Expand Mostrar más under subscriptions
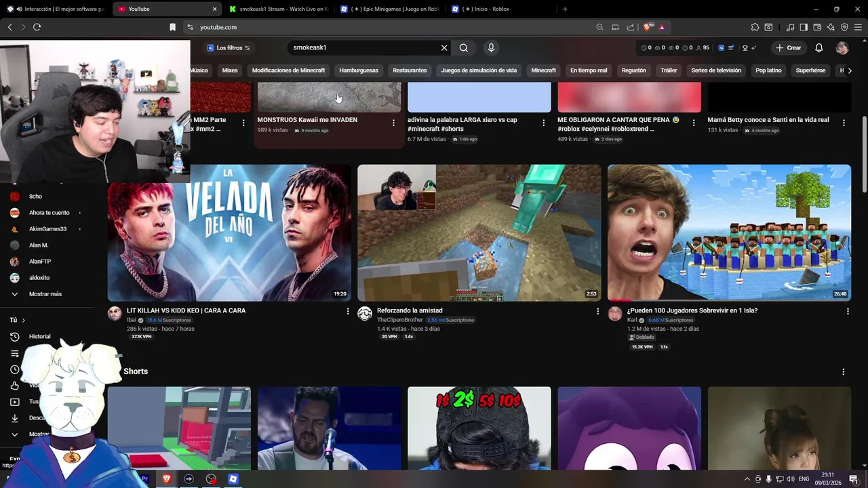This screenshot has width=868, height=488. tap(45, 294)
